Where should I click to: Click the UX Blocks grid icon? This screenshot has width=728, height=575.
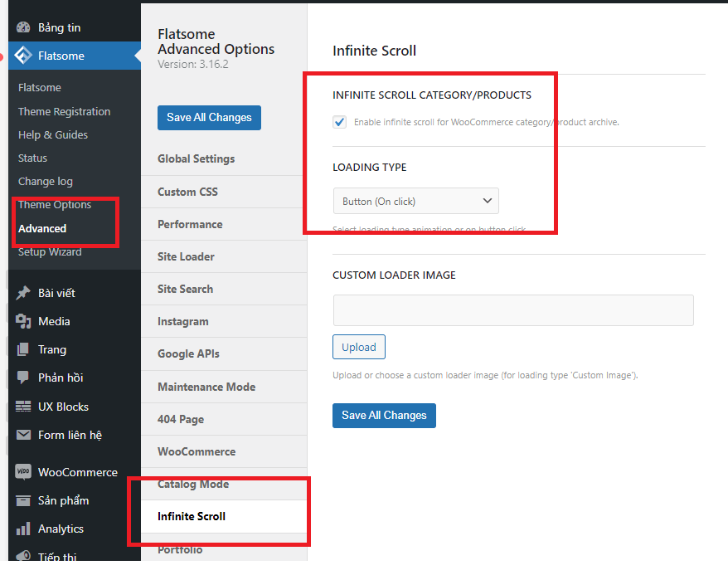[x=23, y=407]
